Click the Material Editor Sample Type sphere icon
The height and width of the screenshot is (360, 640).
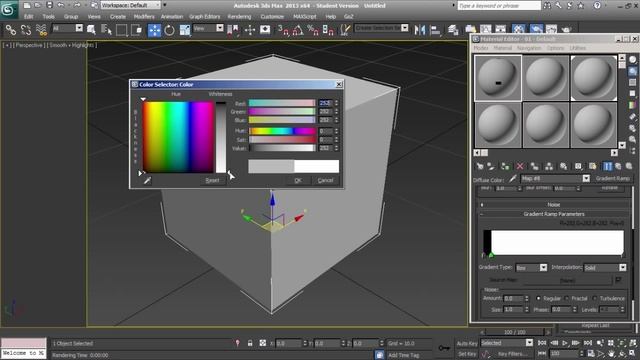[633, 60]
